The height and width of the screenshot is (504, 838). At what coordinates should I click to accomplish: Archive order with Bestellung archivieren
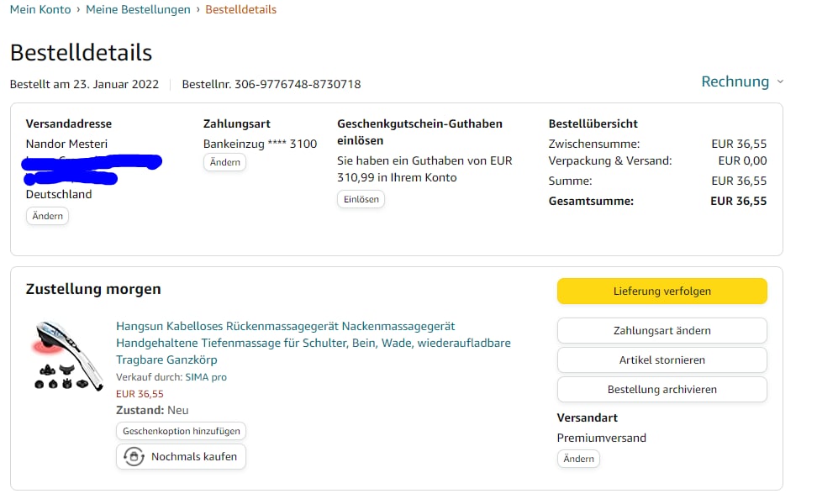pyautogui.click(x=661, y=390)
